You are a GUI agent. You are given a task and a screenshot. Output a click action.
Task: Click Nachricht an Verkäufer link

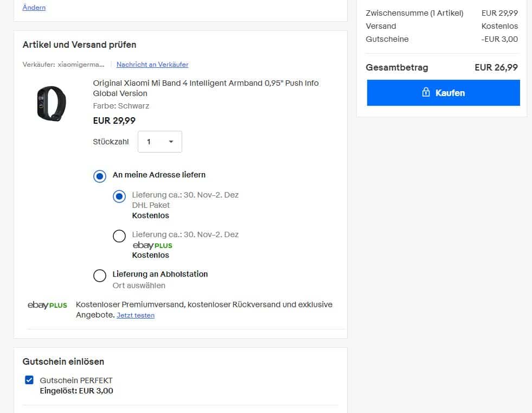[x=152, y=65]
